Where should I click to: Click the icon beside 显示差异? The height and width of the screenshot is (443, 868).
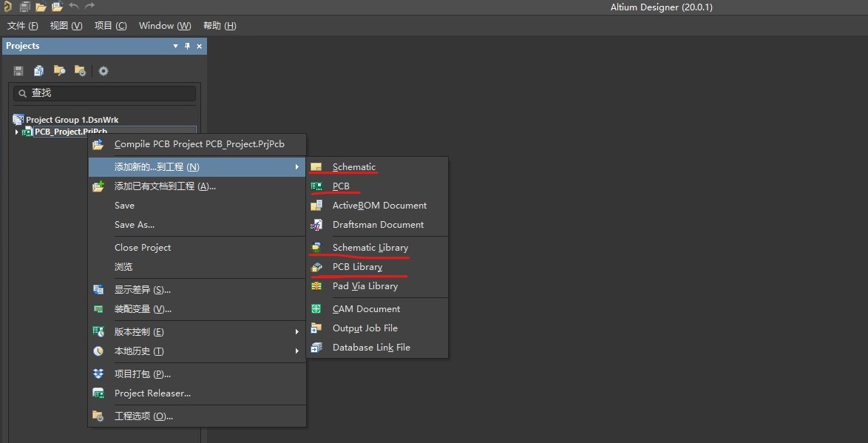coord(98,290)
